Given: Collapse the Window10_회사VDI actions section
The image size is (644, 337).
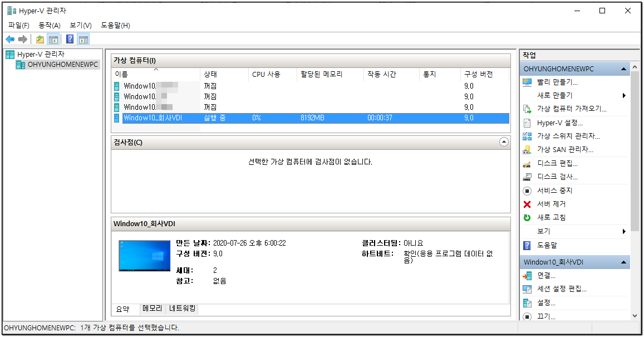Looking at the screenshot, I should tap(623, 262).
